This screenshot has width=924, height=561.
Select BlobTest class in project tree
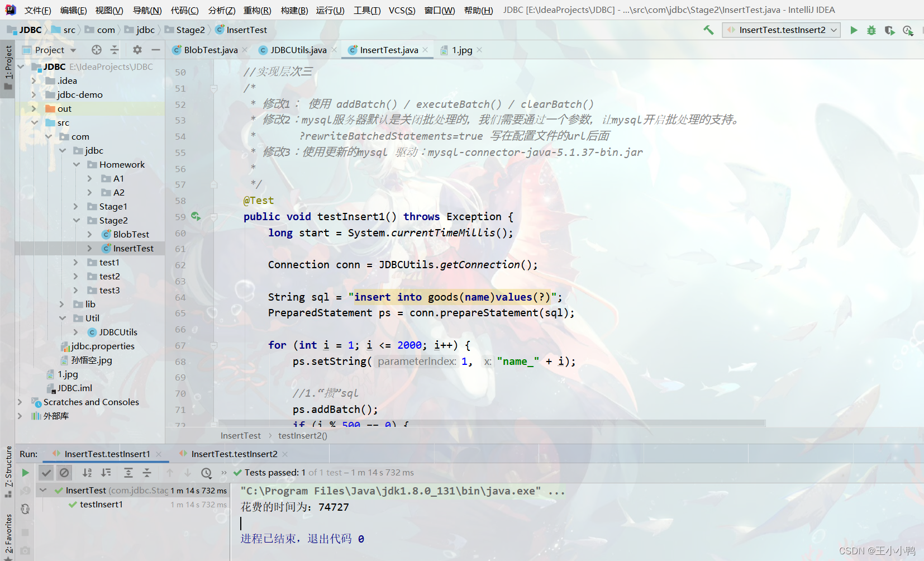click(131, 234)
